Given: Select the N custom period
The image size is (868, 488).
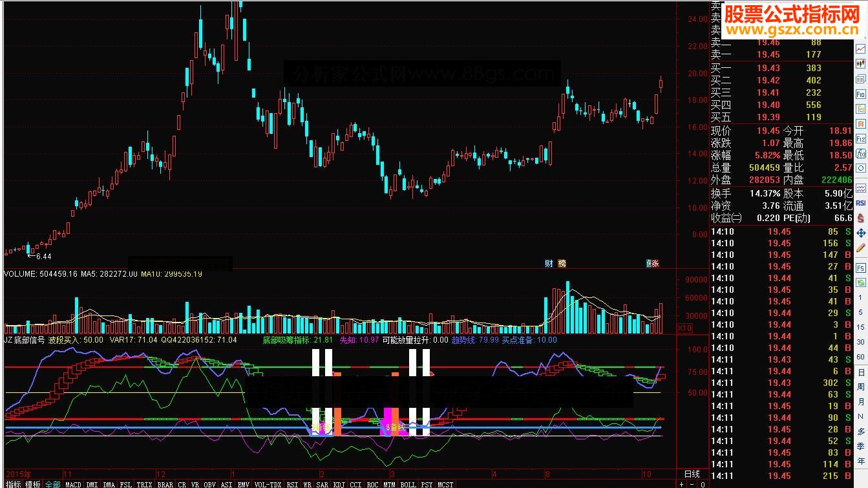Looking at the screenshot, I should pos(861,417).
